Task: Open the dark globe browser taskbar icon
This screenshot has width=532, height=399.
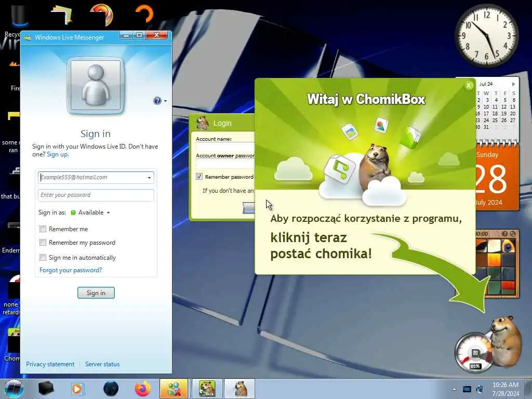Action: pos(111,389)
